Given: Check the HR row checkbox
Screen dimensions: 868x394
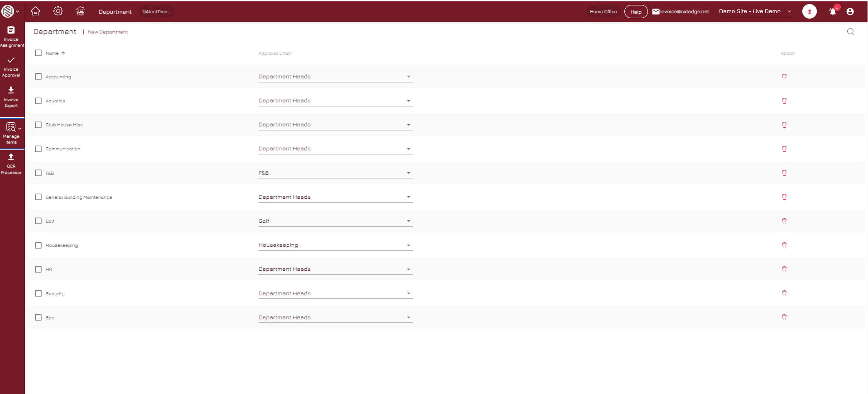Looking at the screenshot, I should coord(38,269).
